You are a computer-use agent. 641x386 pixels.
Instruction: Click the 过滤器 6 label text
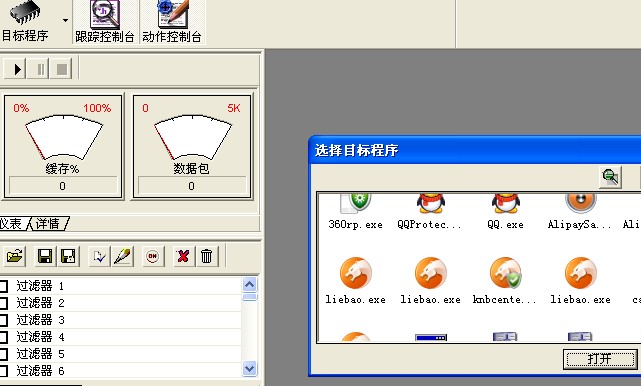[40, 371]
